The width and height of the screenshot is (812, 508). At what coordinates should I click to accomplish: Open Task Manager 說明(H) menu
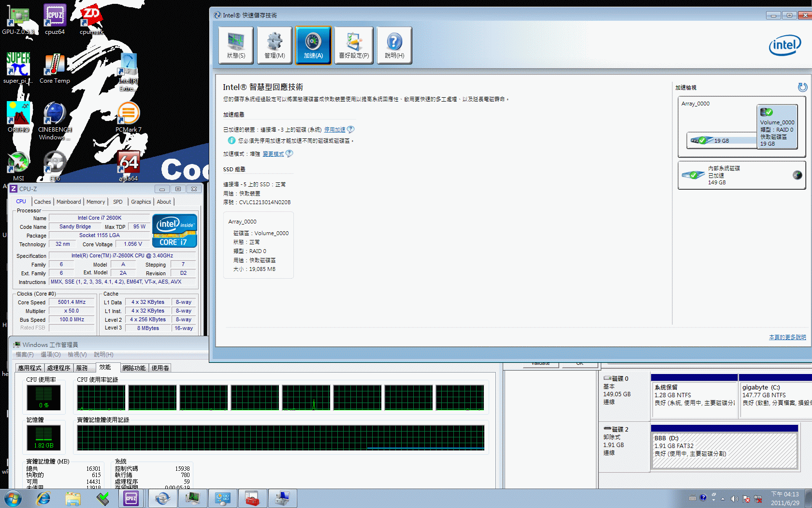tap(104, 355)
